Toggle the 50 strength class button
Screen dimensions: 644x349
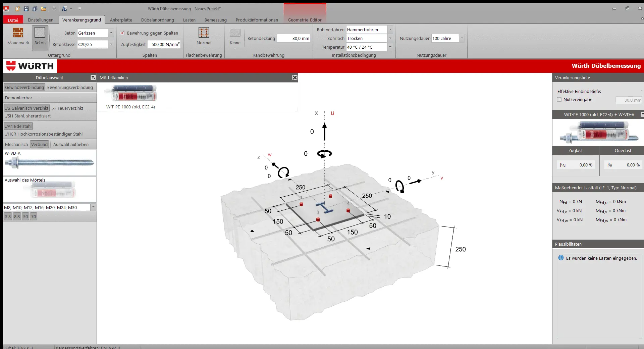pyautogui.click(x=25, y=216)
